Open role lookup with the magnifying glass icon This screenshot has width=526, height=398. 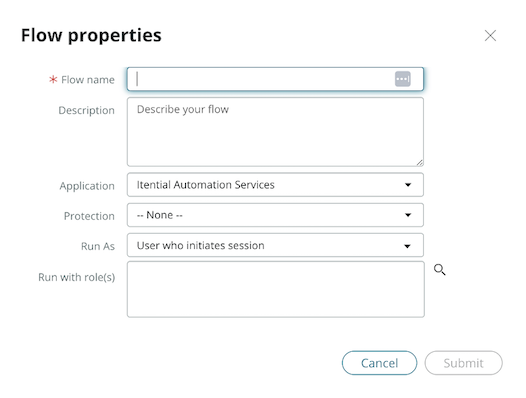click(439, 269)
